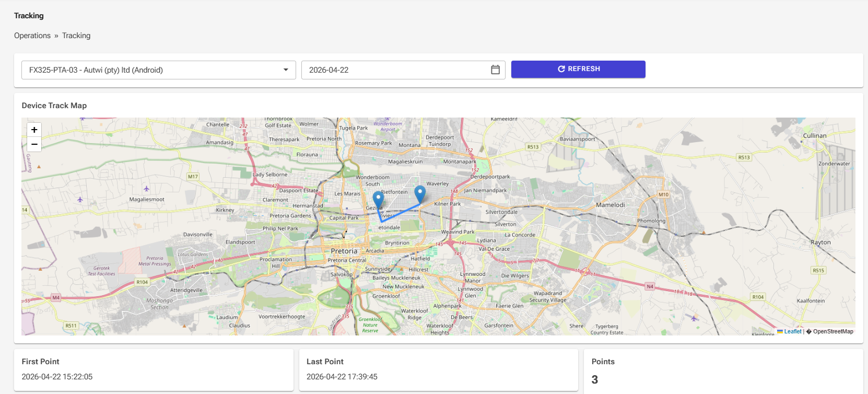Click the Garsfontein label on map

(x=499, y=326)
